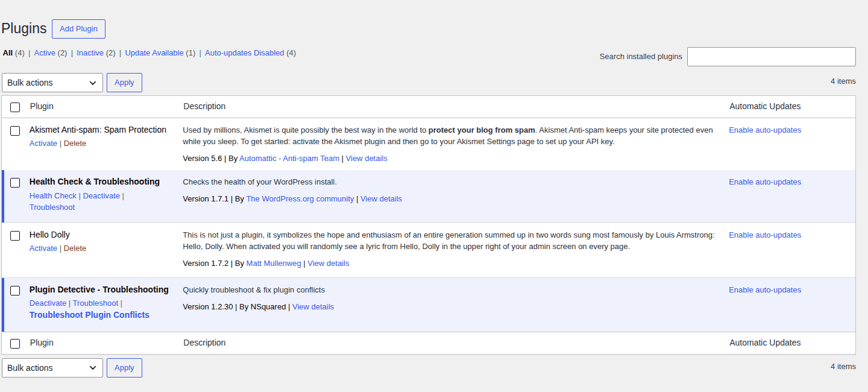The height and width of the screenshot is (392, 868).
Task: Tick the select-all checkbox in table header
Action: click(15, 107)
